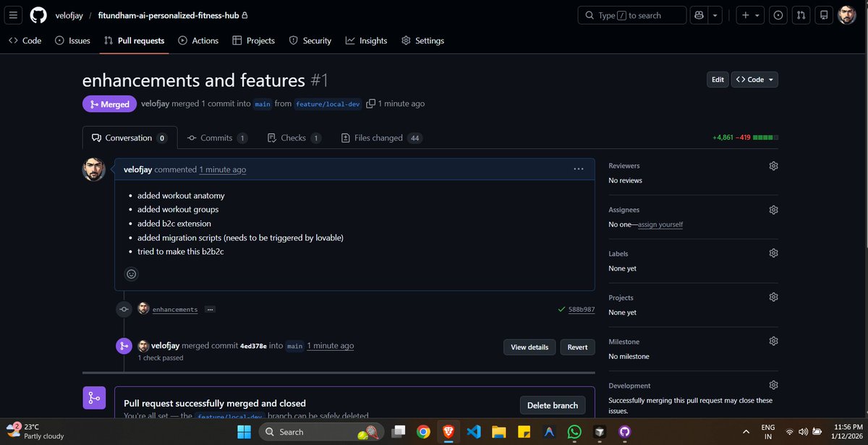Expand the Code dropdown button
868x445 pixels.
(755, 80)
